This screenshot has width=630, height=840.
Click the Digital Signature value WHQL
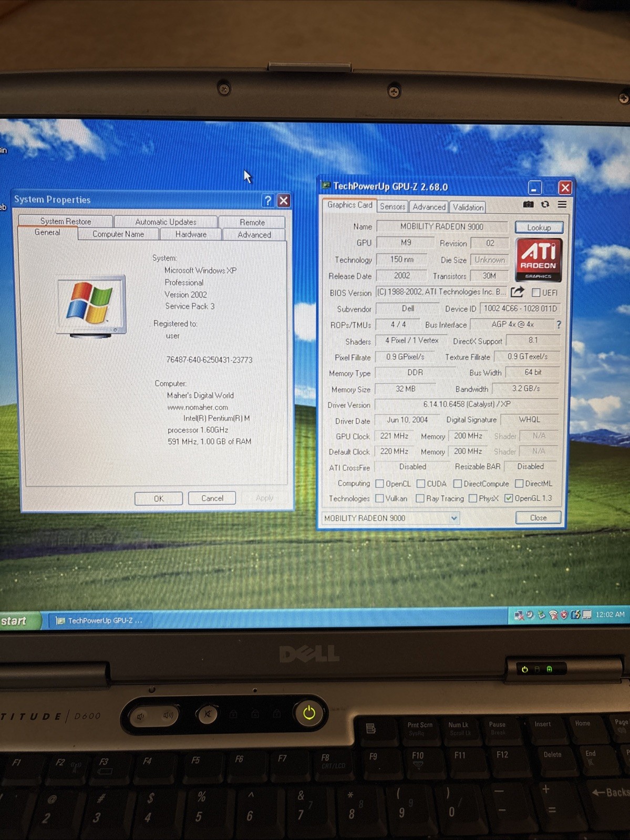[529, 419]
